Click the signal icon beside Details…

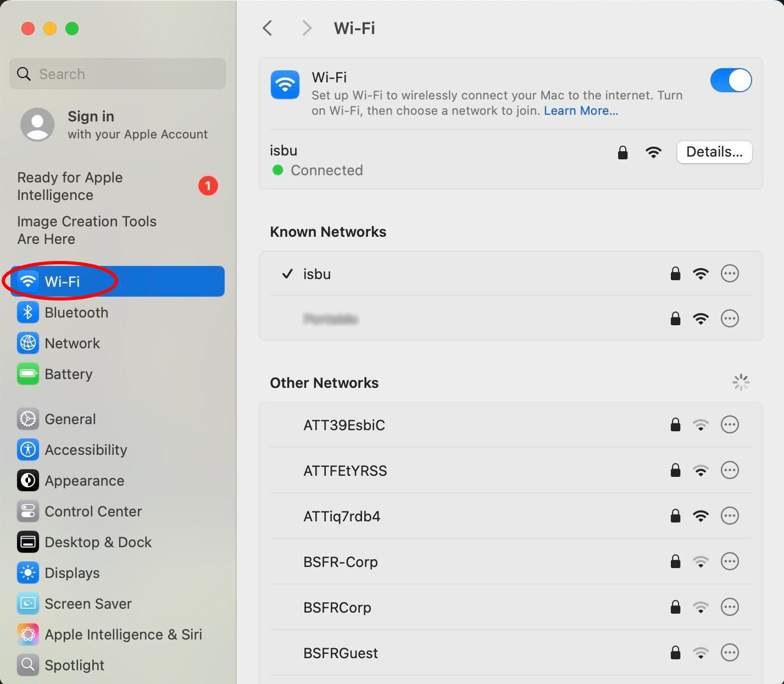653,152
